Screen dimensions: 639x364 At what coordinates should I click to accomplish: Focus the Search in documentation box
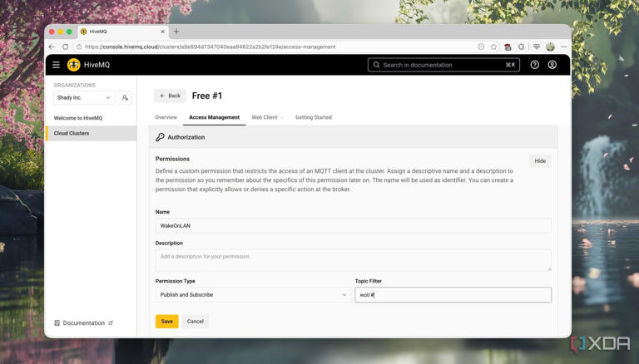pyautogui.click(x=443, y=65)
